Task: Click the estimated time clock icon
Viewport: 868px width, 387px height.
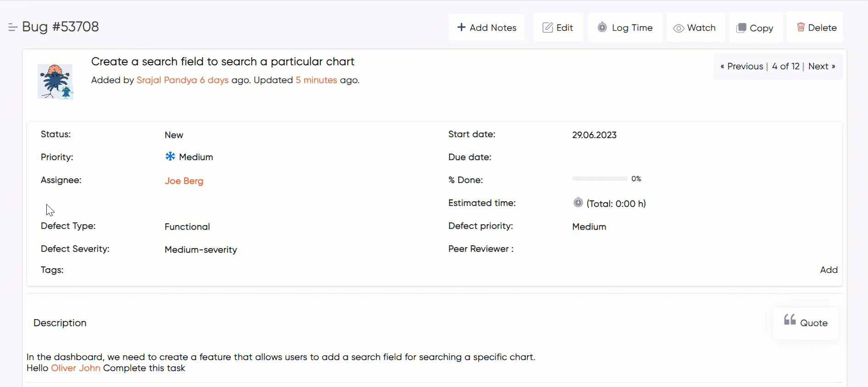Action: tap(578, 203)
